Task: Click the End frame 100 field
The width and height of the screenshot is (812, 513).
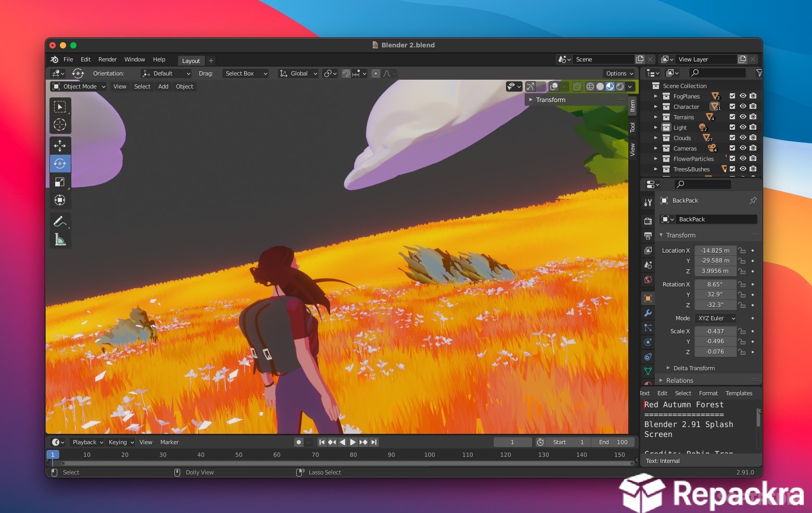Action: click(613, 442)
